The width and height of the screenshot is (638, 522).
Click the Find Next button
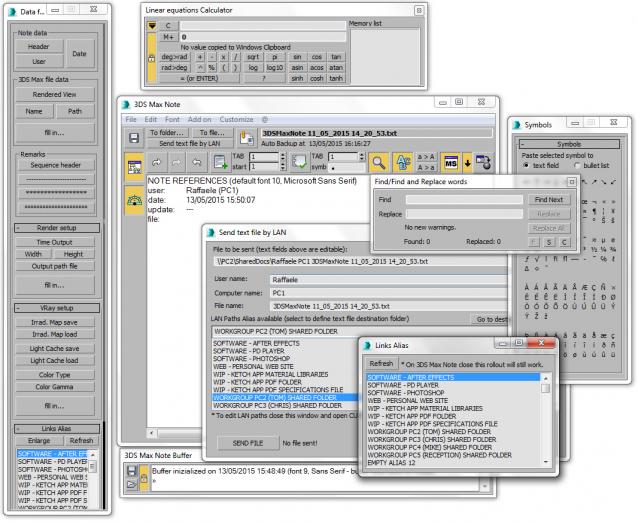(x=548, y=199)
